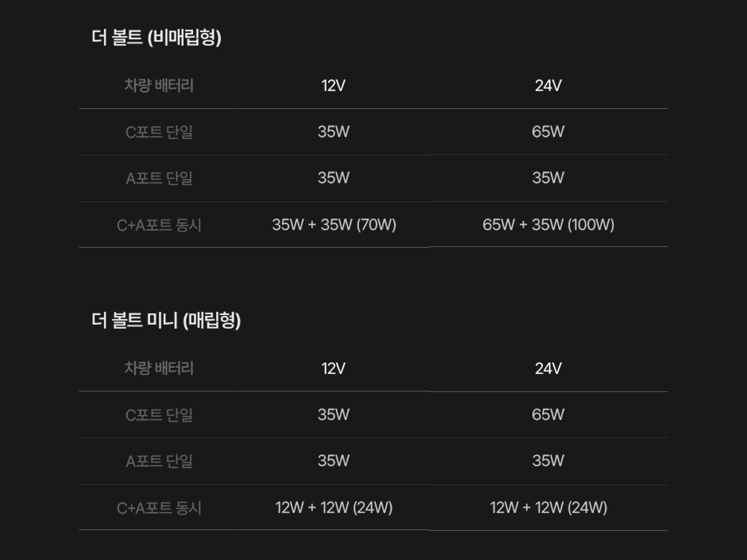Select A포트 단일 label in 비매립형 table
This screenshot has width=747, height=560.
[x=159, y=178]
